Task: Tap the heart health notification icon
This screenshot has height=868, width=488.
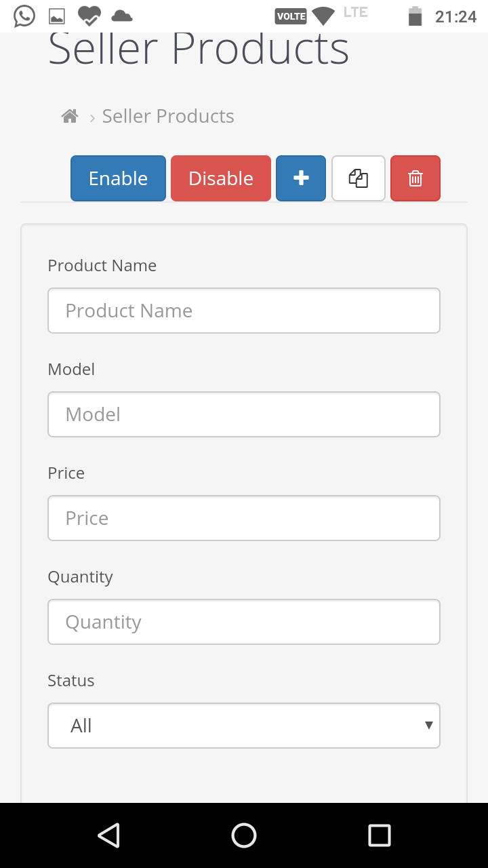Action: [89, 16]
